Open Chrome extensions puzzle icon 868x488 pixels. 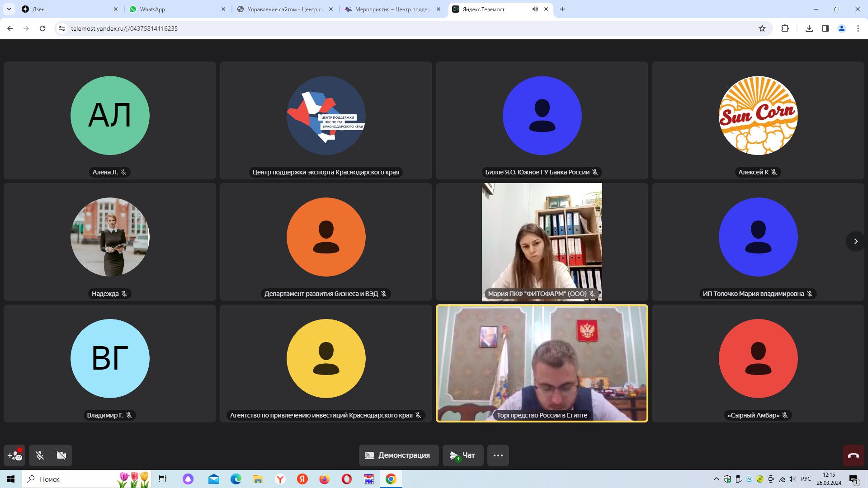[x=785, y=28]
